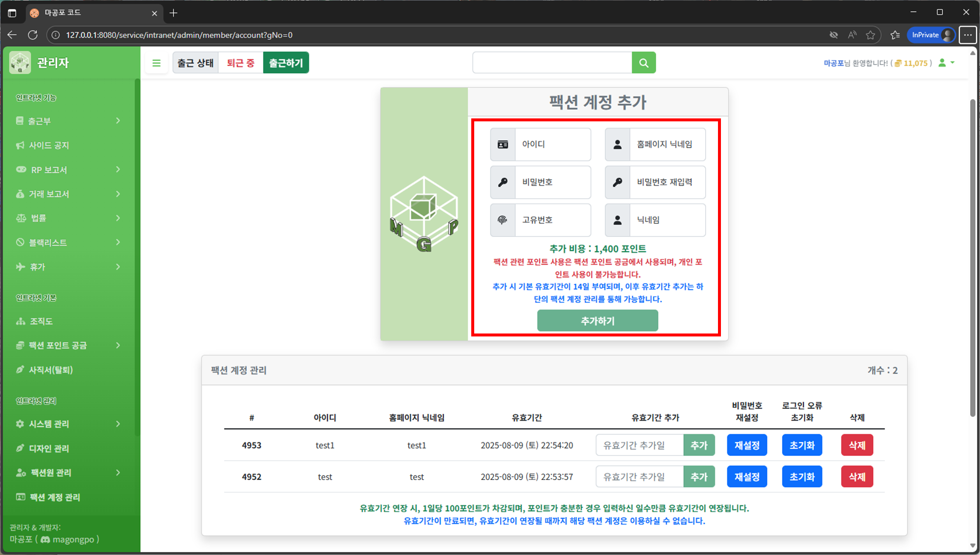This screenshot has height=555, width=980.
Task: Expand the 팩션 포인트 공급 chevron
Action: [x=118, y=345]
